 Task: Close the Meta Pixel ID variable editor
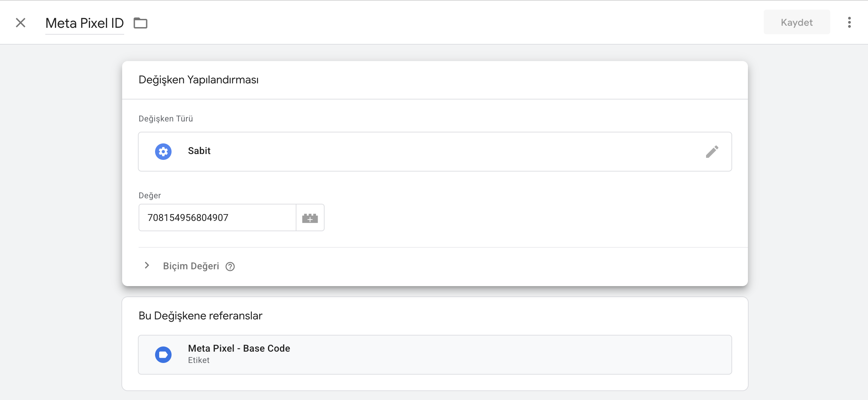pos(21,23)
